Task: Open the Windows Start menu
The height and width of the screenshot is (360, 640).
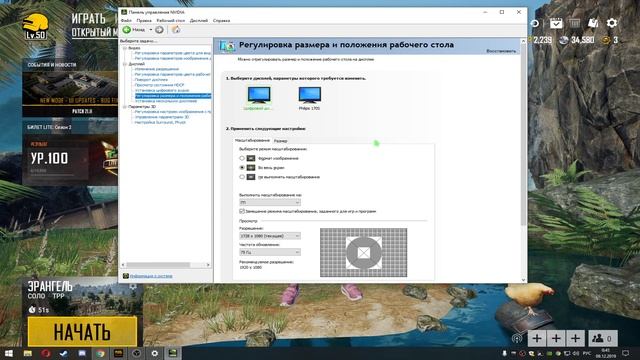Action: click(x=9, y=353)
